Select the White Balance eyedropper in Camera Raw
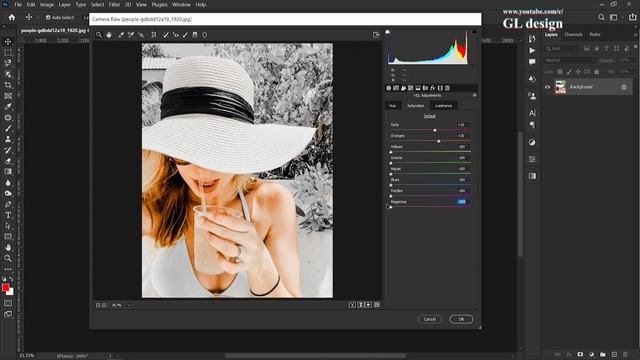640x360 pixels. [121, 35]
